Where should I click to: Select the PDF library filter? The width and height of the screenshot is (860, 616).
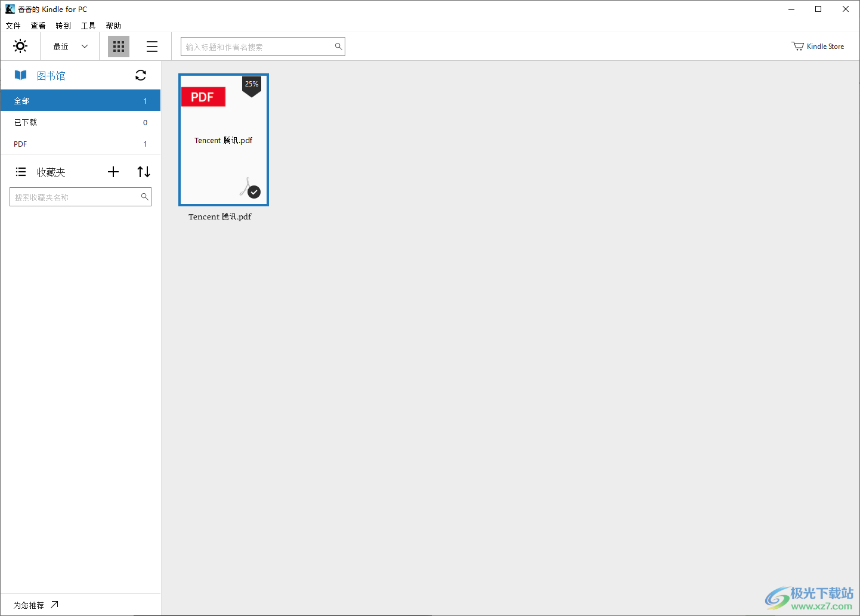[x=81, y=144]
